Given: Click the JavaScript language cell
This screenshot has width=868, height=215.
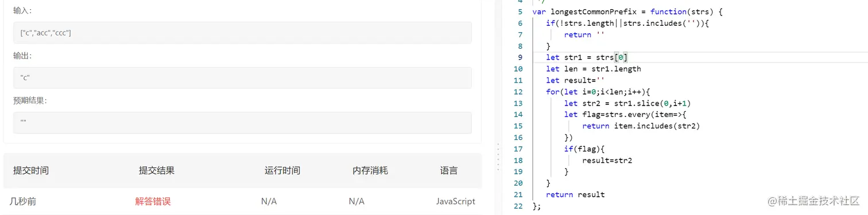Looking at the screenshot, I should (x=456, y=201).
